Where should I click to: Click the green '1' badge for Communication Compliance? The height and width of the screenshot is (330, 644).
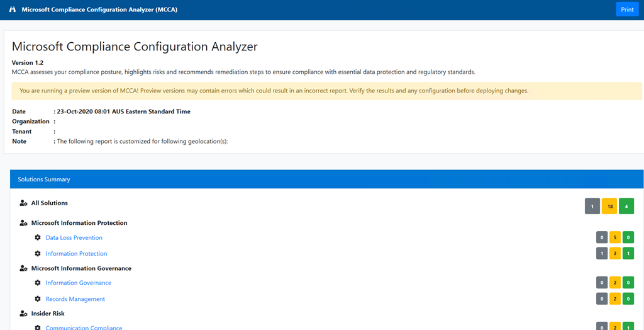click(628, 327)
